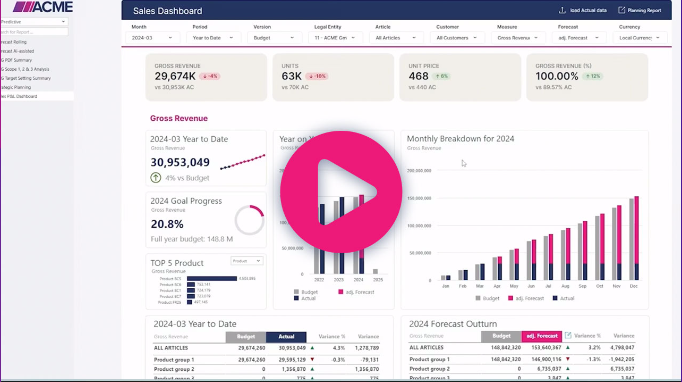The image size is (682, 382).
Task: Click the Actual column header button
Action: point(286,337)
